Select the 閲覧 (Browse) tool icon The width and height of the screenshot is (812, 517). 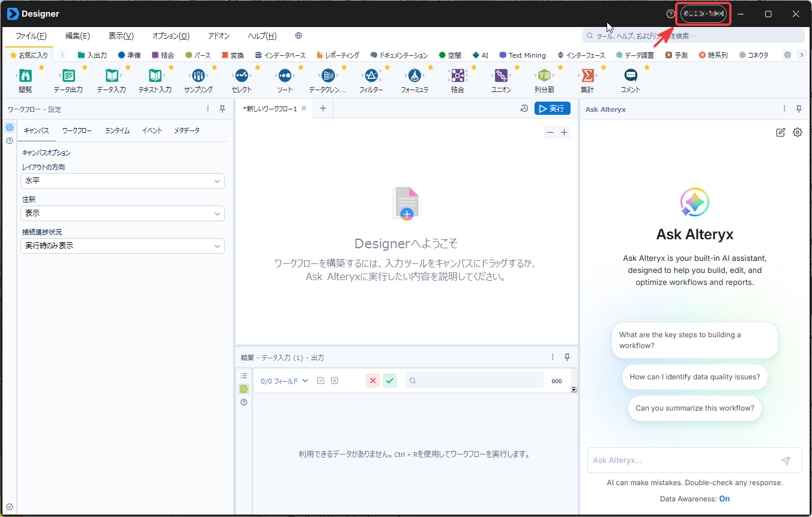(25, 76)
